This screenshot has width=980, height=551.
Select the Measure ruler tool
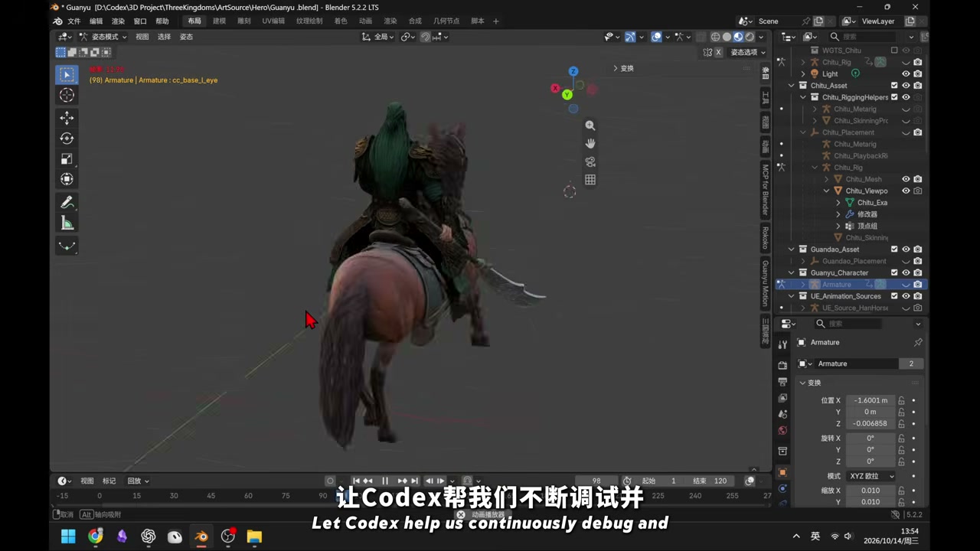[x=67, y=223]
